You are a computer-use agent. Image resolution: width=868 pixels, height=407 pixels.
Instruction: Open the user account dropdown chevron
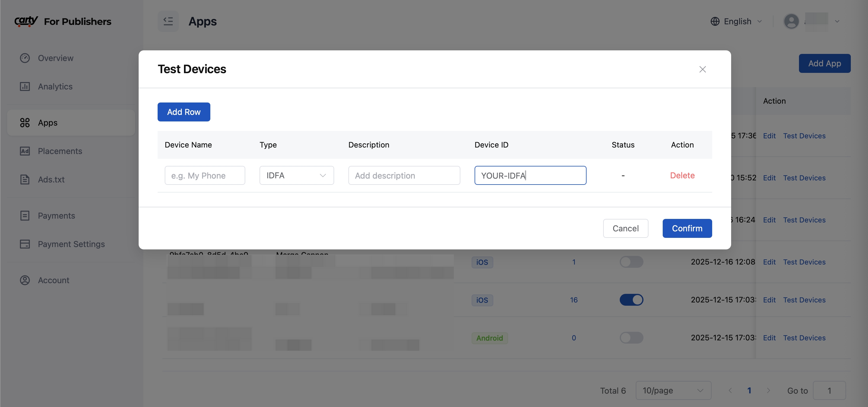coord(837,21)
